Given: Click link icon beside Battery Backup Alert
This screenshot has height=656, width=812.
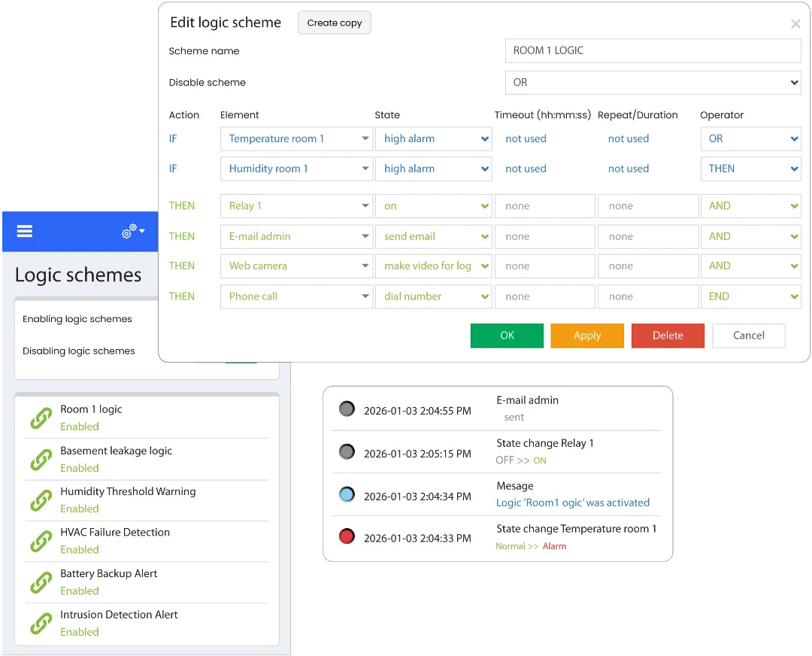Looking at the screenshot, I should (41, 582).
